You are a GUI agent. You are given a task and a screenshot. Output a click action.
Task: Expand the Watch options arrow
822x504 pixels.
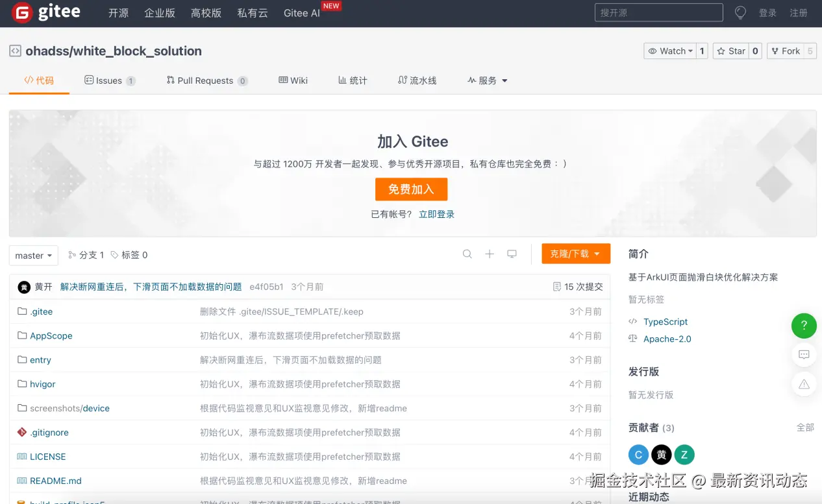pyautogui.click(x=690, y=51)
